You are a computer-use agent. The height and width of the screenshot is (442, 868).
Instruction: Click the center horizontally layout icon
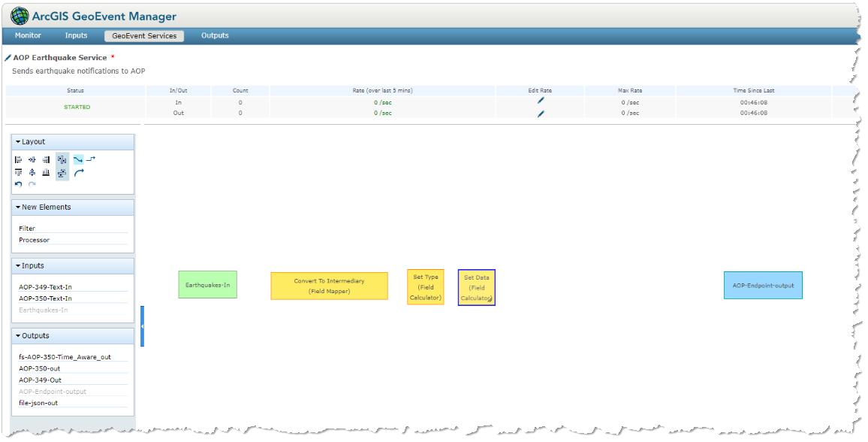pyautogui.click(x=32, y=159)
